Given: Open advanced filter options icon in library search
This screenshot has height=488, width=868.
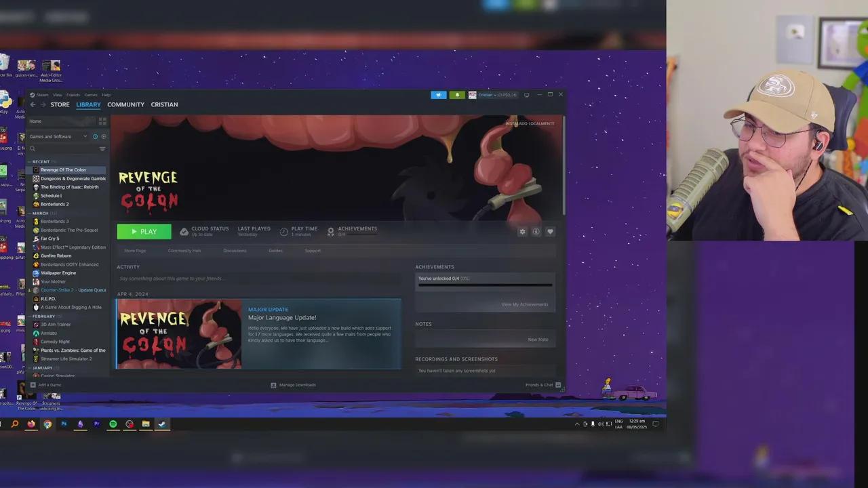Looking at the screenshot, I should tap(102, 148).
